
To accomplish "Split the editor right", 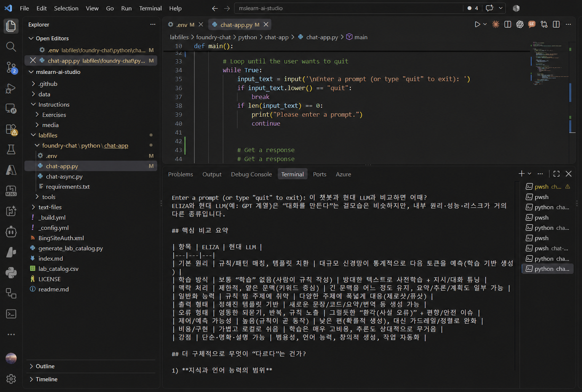I will pos(556,24).
